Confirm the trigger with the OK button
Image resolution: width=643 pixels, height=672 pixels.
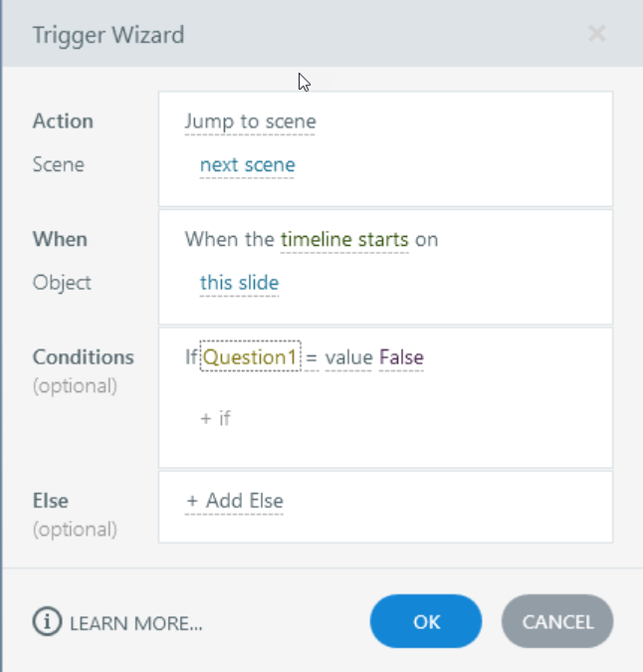(x=426, y=622)
